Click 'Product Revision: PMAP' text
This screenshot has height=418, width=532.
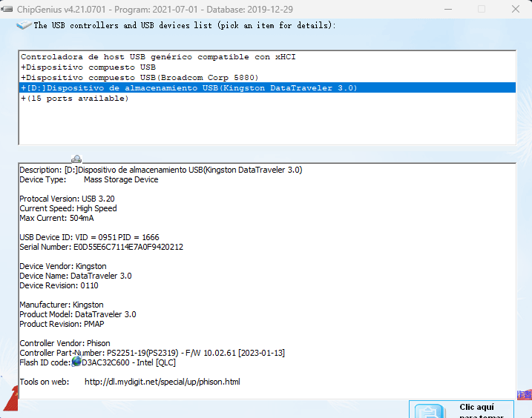point(62,324)
